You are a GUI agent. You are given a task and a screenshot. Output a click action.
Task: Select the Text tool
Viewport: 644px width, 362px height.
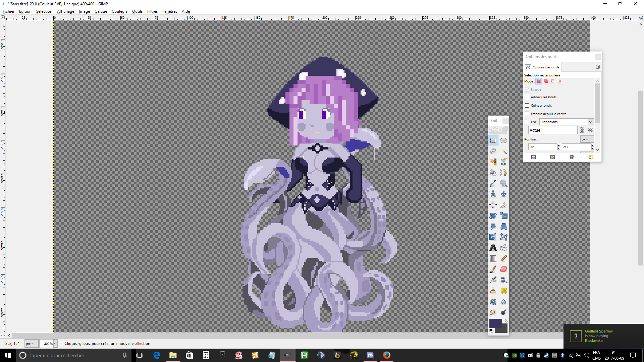click(493, 248)
